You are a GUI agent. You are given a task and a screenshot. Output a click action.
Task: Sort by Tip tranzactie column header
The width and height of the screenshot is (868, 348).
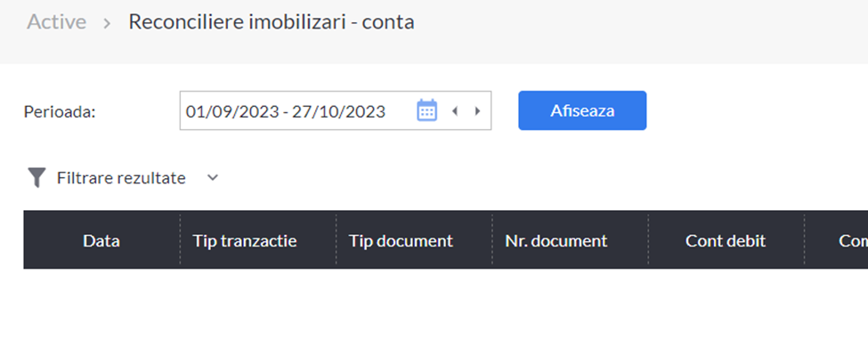click(x=245, y=240)
